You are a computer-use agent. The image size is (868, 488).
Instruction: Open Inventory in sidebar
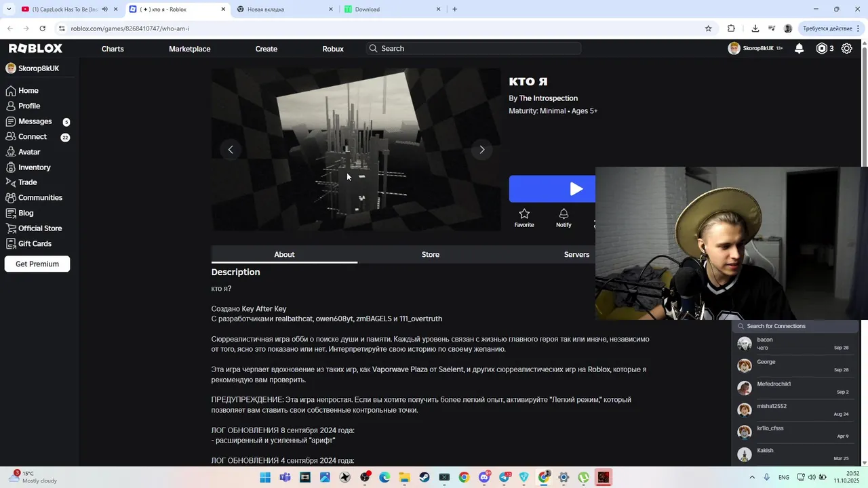coord(34,167)
